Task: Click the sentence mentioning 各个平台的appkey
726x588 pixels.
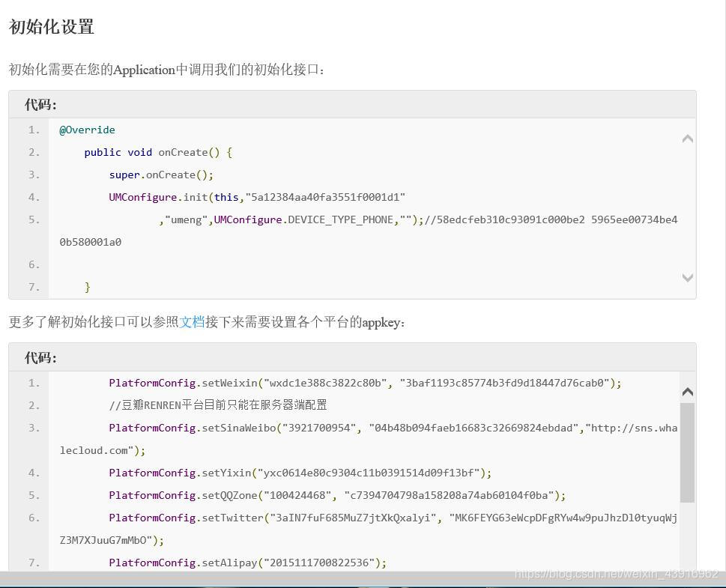Action: tap(207, 322)
